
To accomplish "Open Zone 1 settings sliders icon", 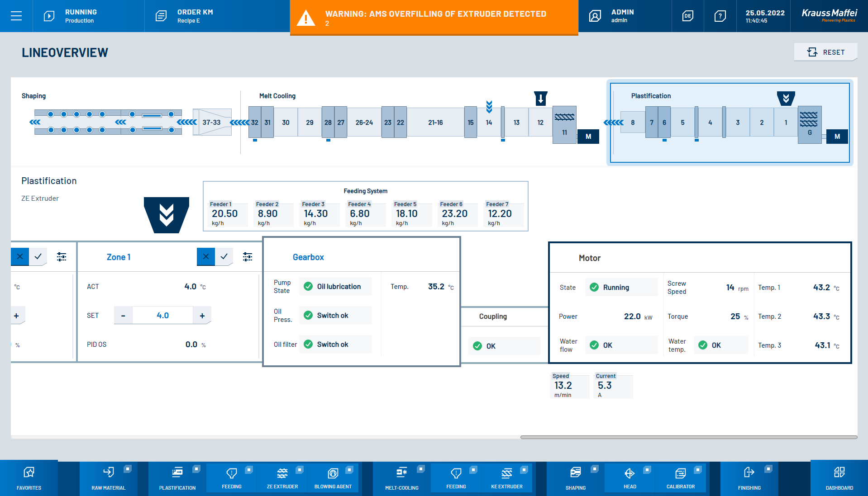I will pos(248,257).
